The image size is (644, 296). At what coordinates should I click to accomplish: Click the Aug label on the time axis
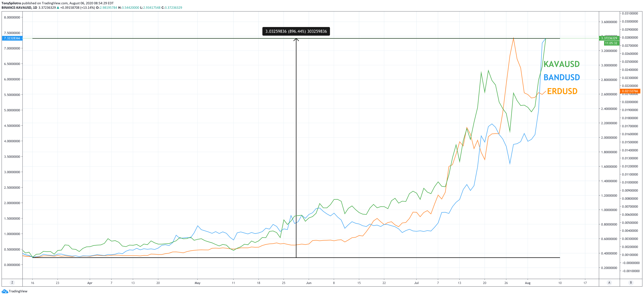(527, 283)
